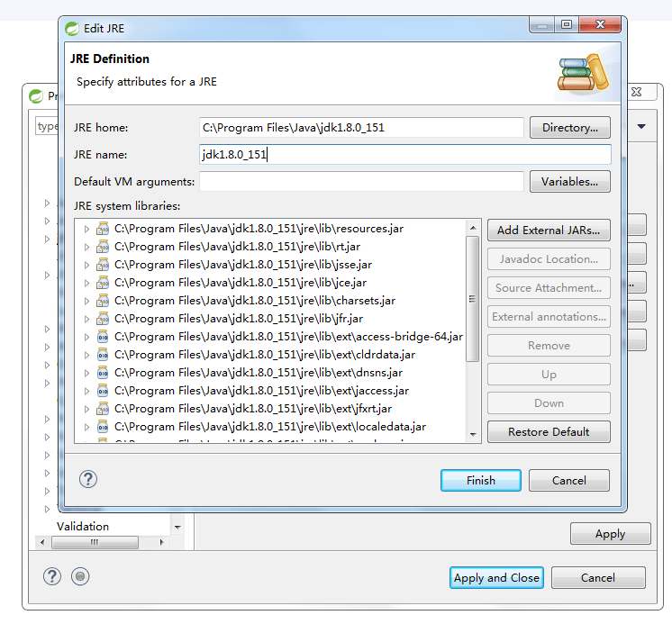Expand the localedata.jar library node

(x=86, y=427)
